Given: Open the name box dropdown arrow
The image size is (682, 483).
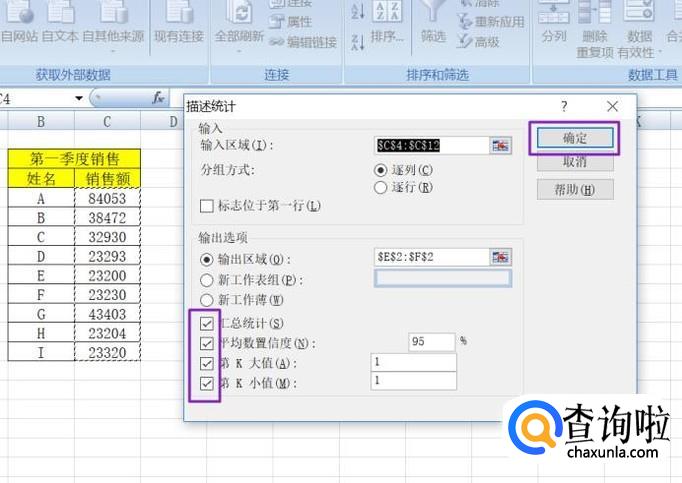Looking at the screenshot, I should click(79, 98).
